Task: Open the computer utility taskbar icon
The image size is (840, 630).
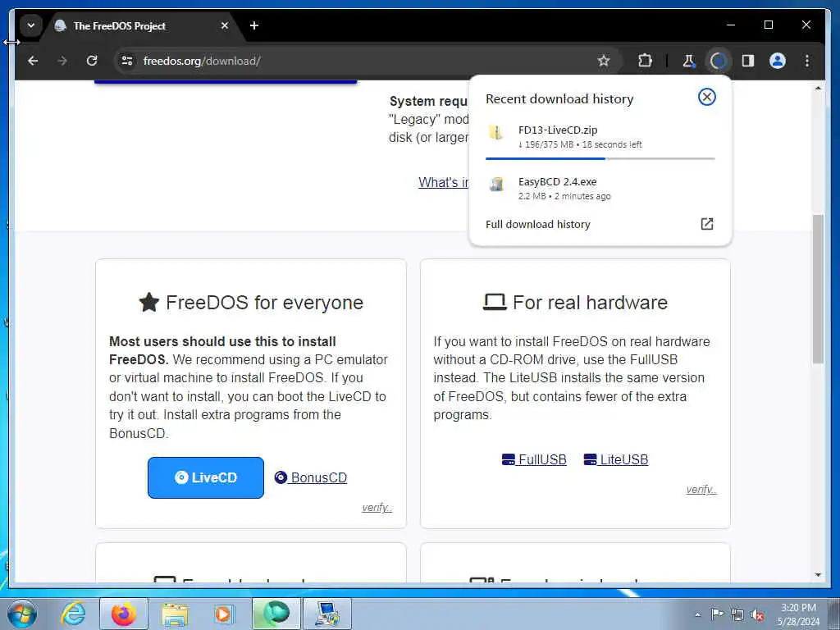Action: tap(327, 614)
